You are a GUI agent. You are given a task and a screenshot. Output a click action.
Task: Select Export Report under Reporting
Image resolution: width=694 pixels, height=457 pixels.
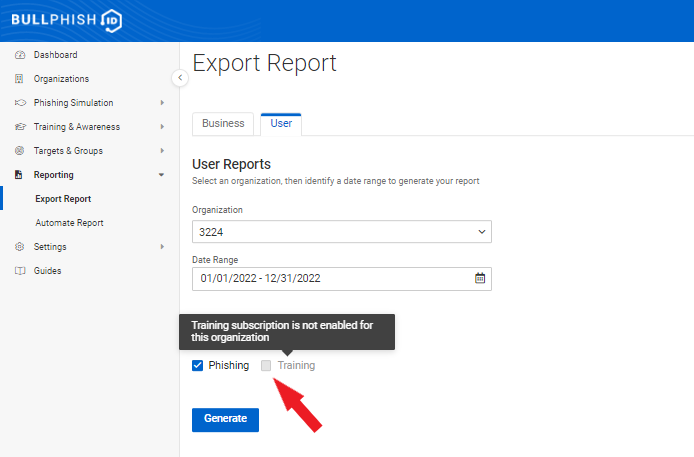coord(63,199)
